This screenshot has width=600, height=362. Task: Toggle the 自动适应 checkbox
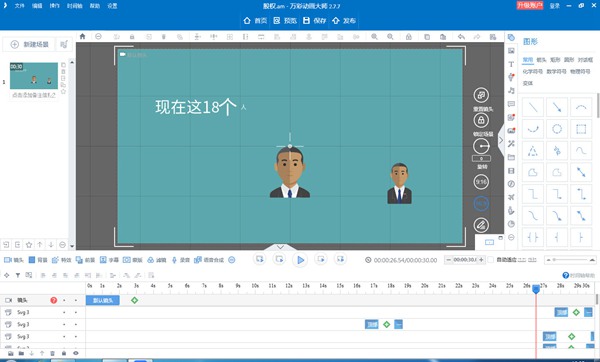point(491,260)
